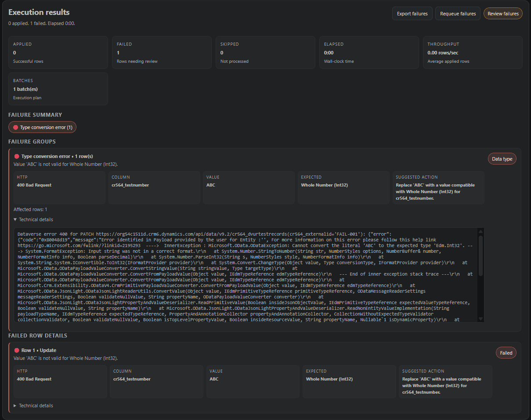
Task: Click red status dot next to Row 1 Update
Action: [17, 350]
